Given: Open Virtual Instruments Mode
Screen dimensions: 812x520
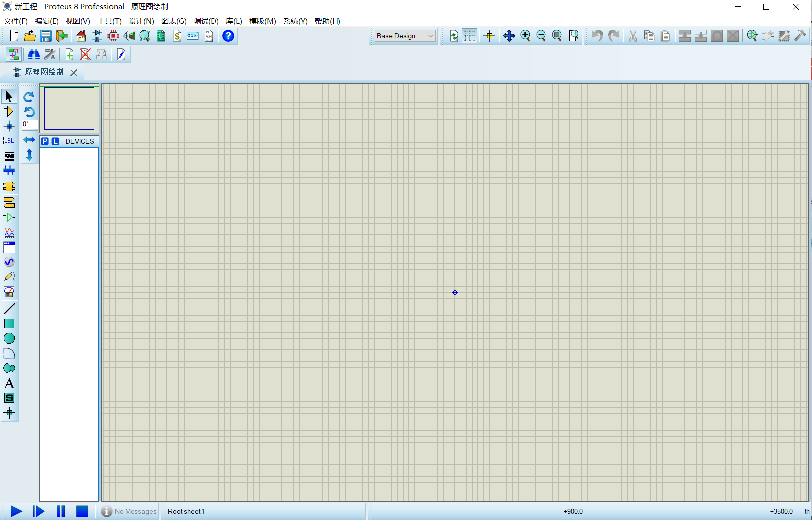Looking at the screenshot, I should tap(9, 292).
